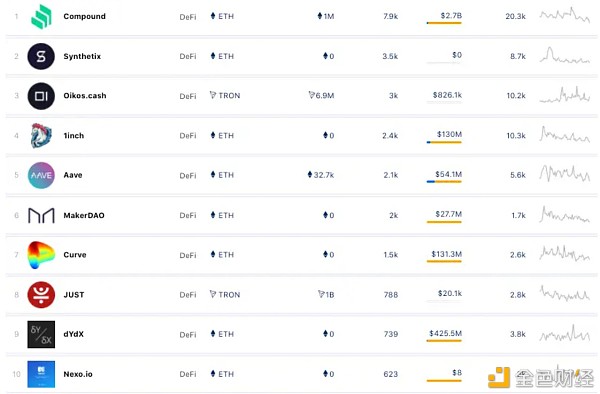Screen dimensions: 600x394
Task: Open the Synthetix activity sparkline chart
Action: tap(564, 55)
